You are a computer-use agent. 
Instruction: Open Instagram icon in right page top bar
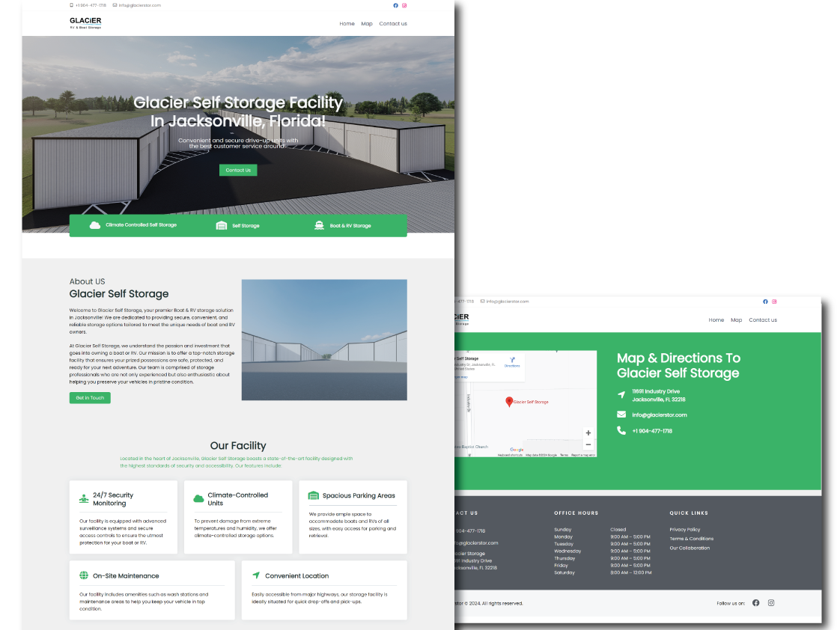pyautogui.click(x=774, y=302)
